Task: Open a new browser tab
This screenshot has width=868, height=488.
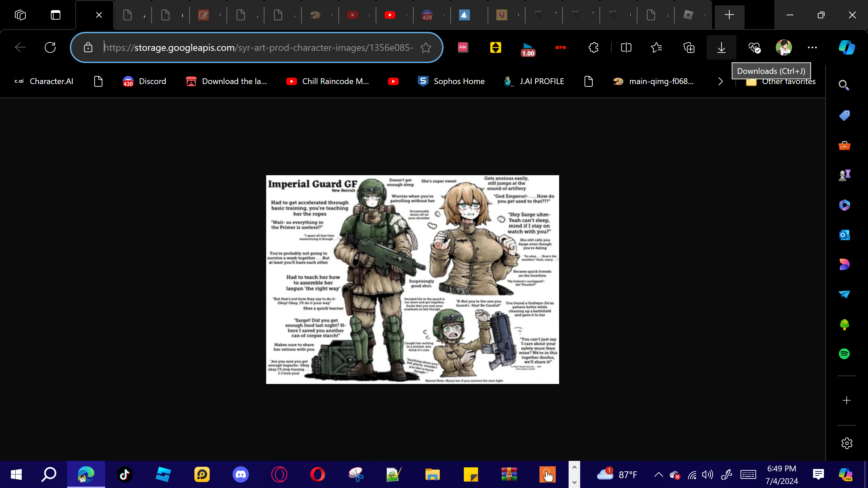Action: [x=729, y=15]
